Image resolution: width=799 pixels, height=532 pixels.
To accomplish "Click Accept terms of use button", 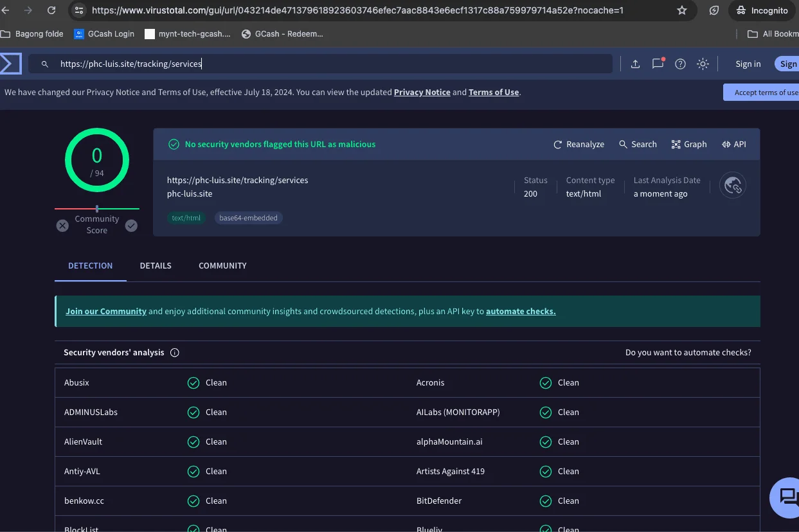I will coord(762,93).
